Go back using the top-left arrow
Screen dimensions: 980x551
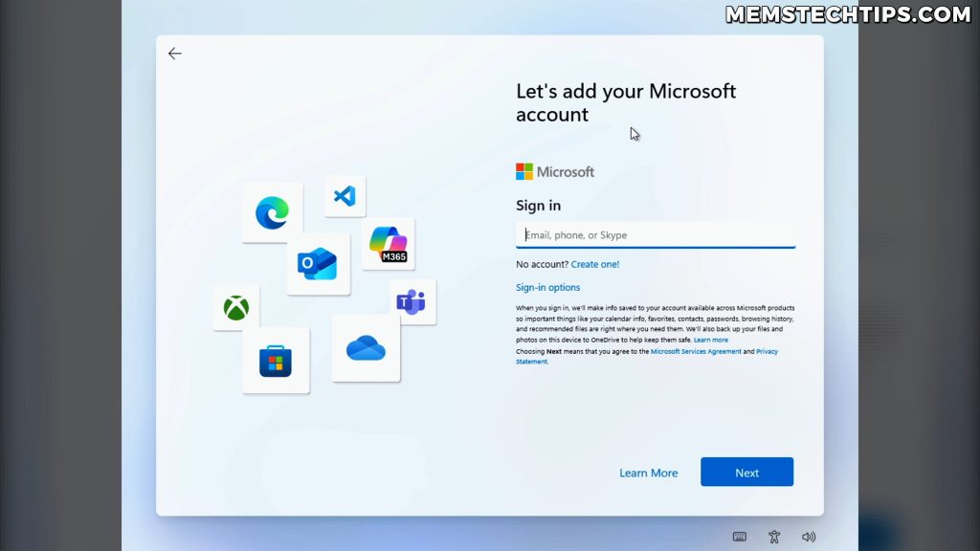[174, 54]
